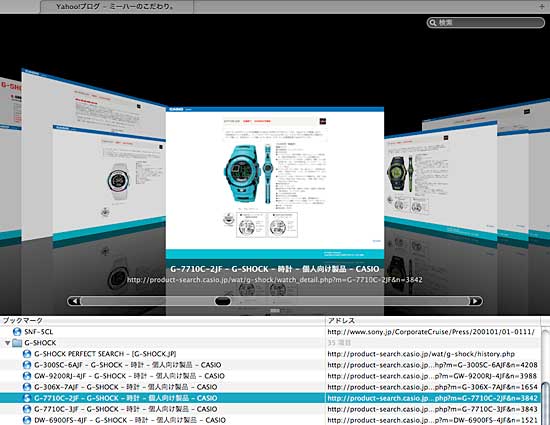Click globe icon beside G-7710C-3JF
This screenshot has width=550, height=425.
tap(27, 409)
